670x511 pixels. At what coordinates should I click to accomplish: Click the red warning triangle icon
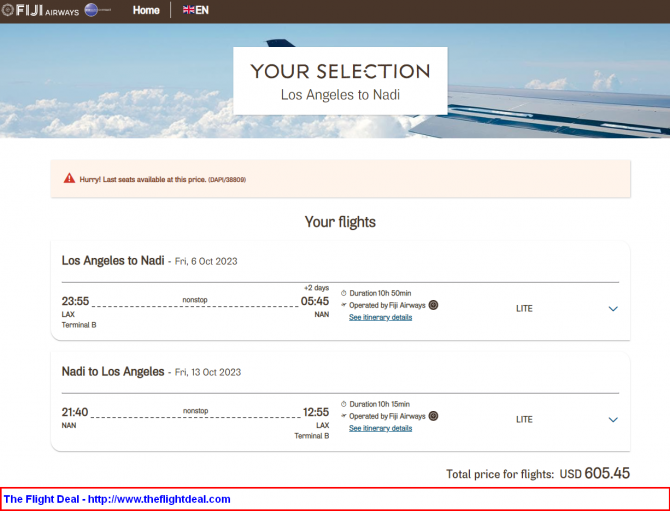click(x=69, y=179)
